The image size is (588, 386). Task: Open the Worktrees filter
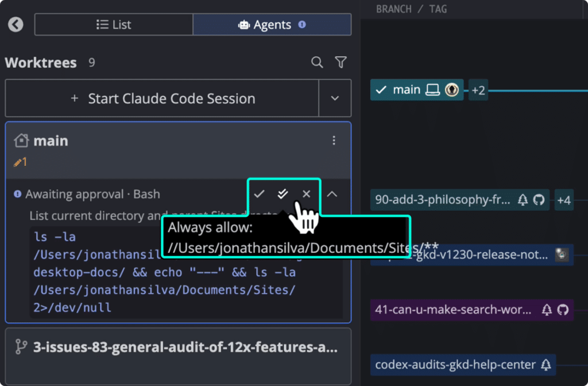coord(341,62)
